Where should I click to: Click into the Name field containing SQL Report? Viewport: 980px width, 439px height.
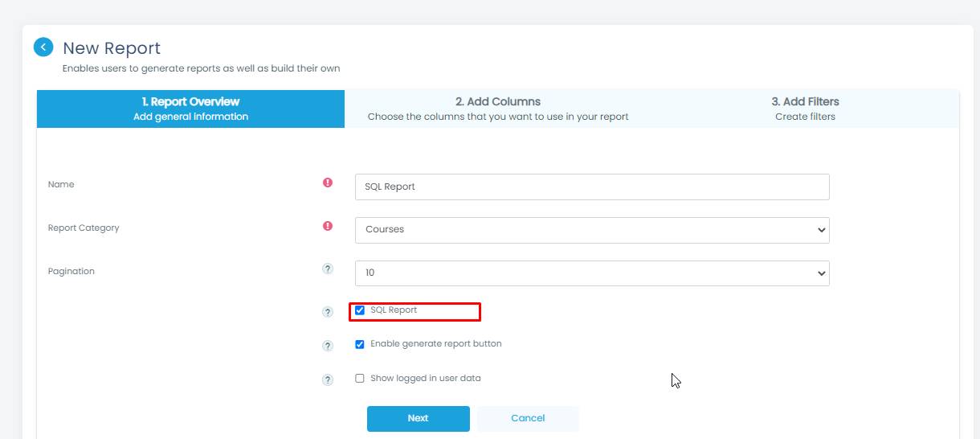[x=592, y=187]
